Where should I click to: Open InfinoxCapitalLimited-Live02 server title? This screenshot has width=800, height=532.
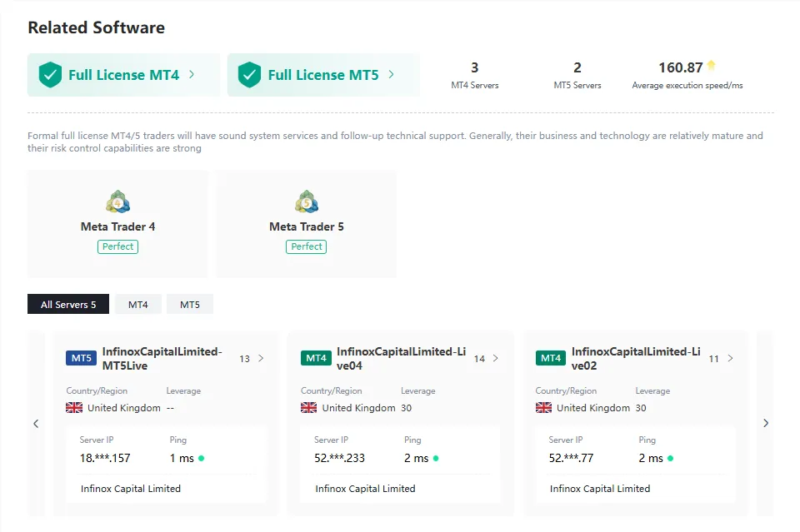click(636, 359)
